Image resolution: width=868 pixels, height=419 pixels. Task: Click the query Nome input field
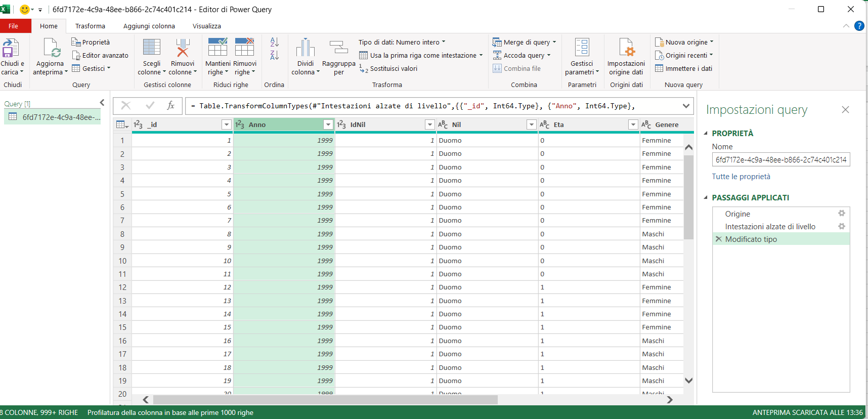click(780, 160)
